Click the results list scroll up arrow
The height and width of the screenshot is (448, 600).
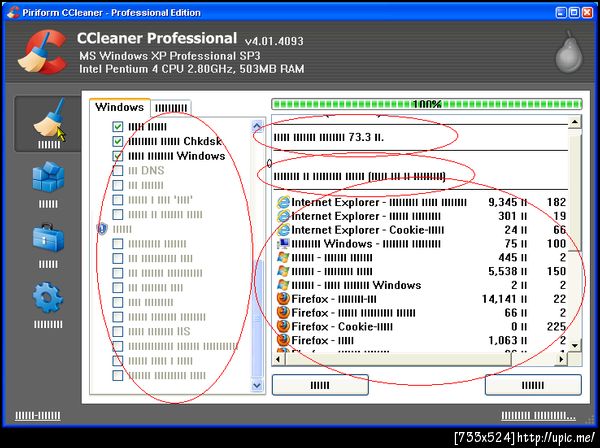[574, 122]
